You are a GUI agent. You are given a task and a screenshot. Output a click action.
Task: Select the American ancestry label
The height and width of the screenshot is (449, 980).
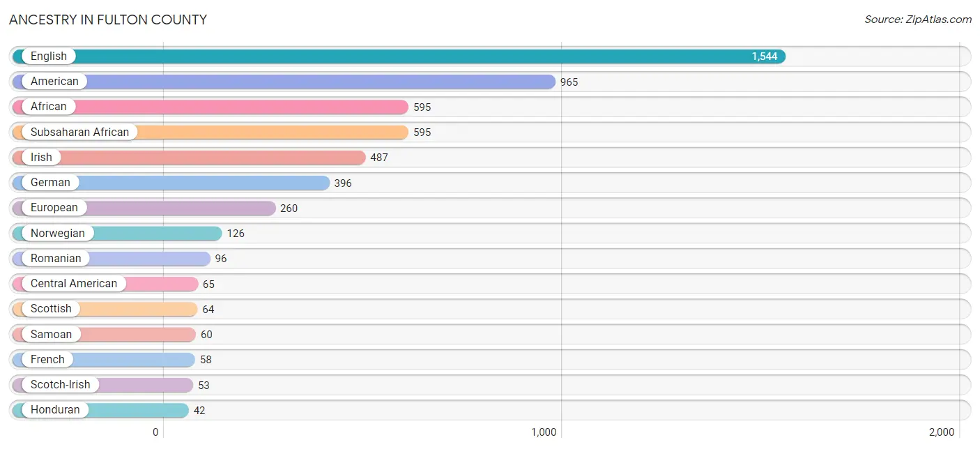click(x=54, y=82)
